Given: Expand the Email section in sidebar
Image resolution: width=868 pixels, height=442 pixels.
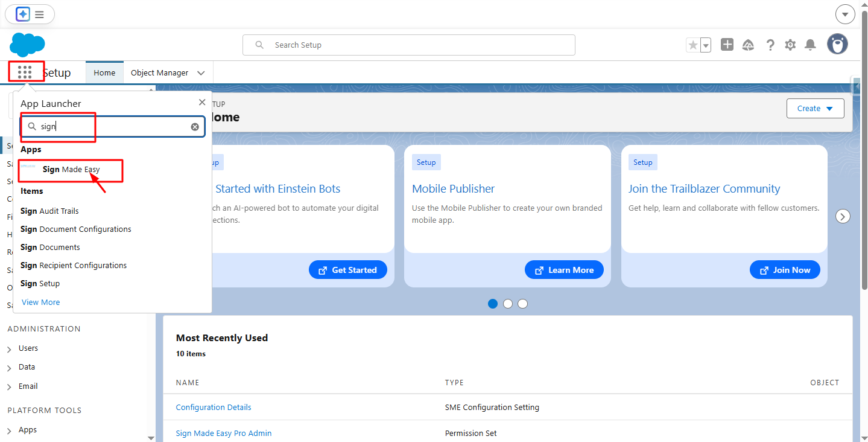Looking at the screenshot, I should [x=10, y=387].
